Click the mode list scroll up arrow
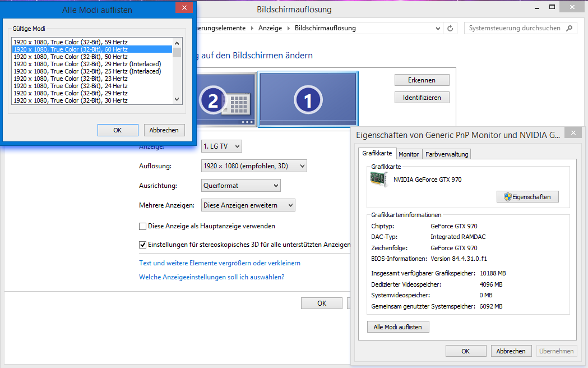Image resolution: width=588 pixels, height=368 pixels. pos(177,43)
